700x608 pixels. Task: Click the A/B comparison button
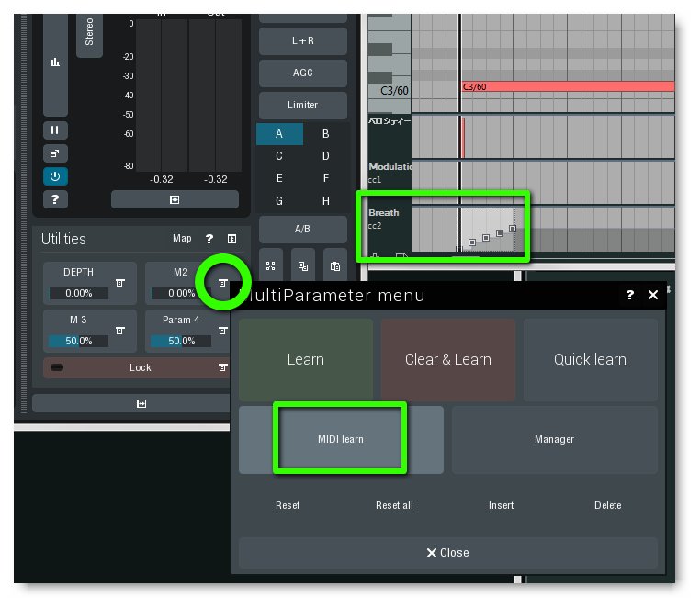point(302,229)
